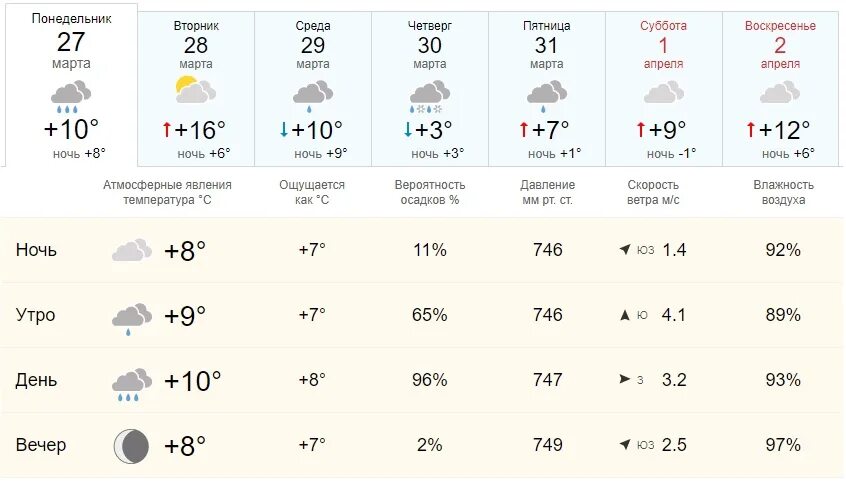Viewport: 846px width, 491px height.
Task: Open the Четверг 30 марта forecast
Action: click(430, 89)
